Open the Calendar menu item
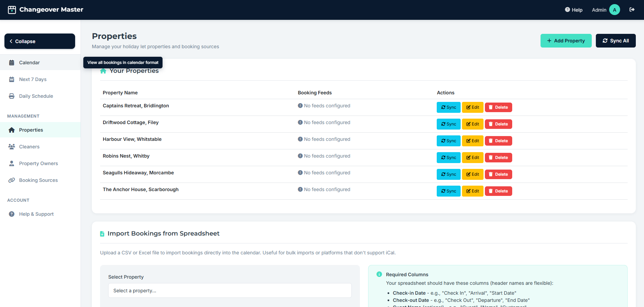The height and width of the screenshot is (307, 644). tap(29, 63)
